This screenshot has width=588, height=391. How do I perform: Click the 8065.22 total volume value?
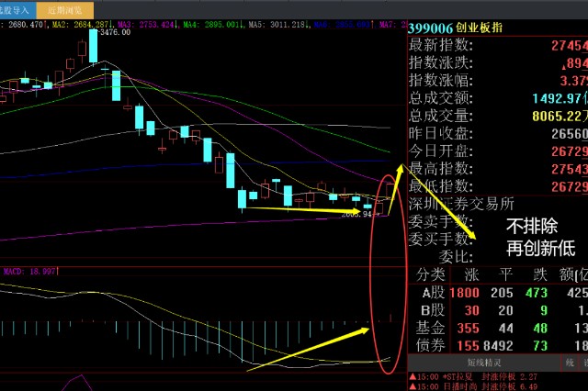coord(557,116)
